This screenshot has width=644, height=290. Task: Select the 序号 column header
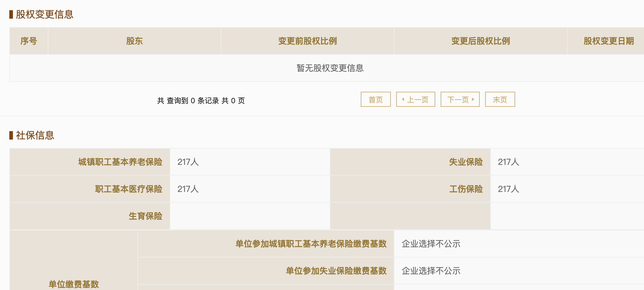(29, 41)
